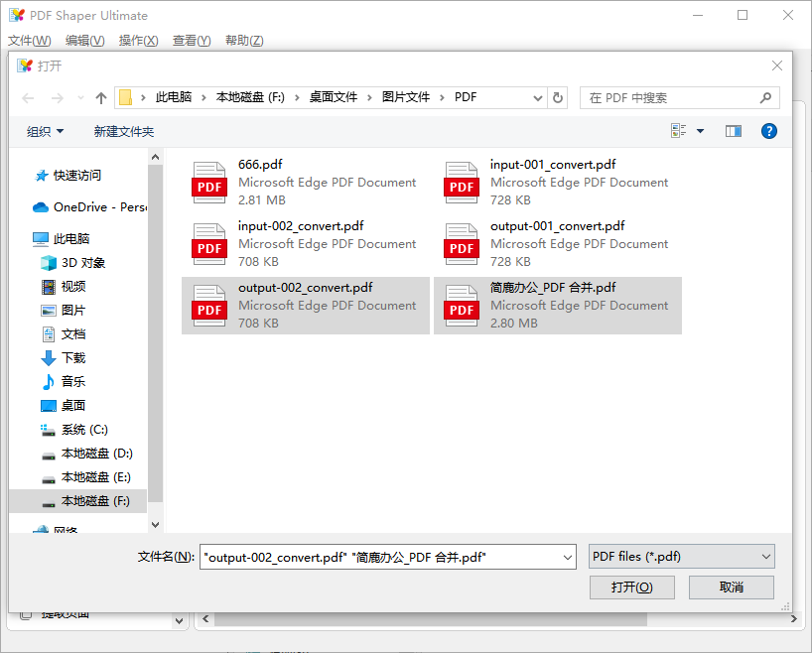Open the Help question mark icon
Viewport: 812px width, 653px height.
(769, 130)
